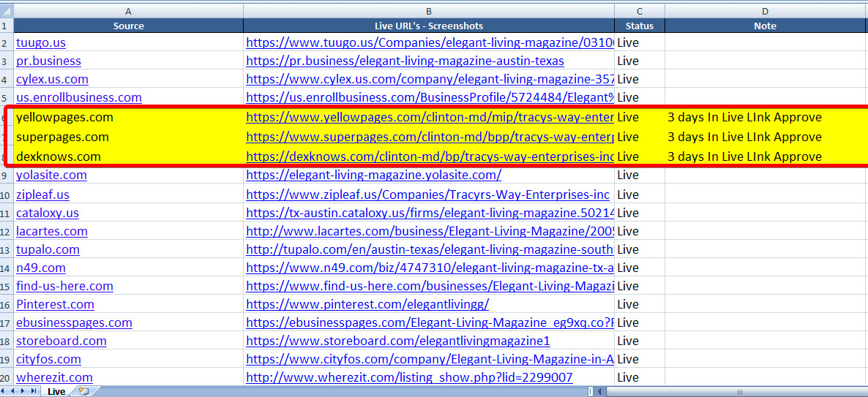Click the next sheet navigation arrow

pos(24,391)
